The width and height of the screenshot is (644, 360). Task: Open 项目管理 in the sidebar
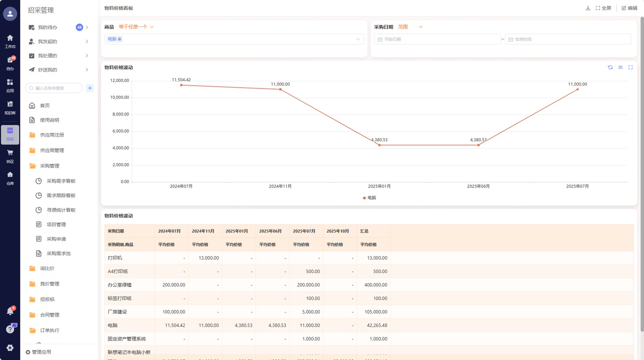click(56, 224)
